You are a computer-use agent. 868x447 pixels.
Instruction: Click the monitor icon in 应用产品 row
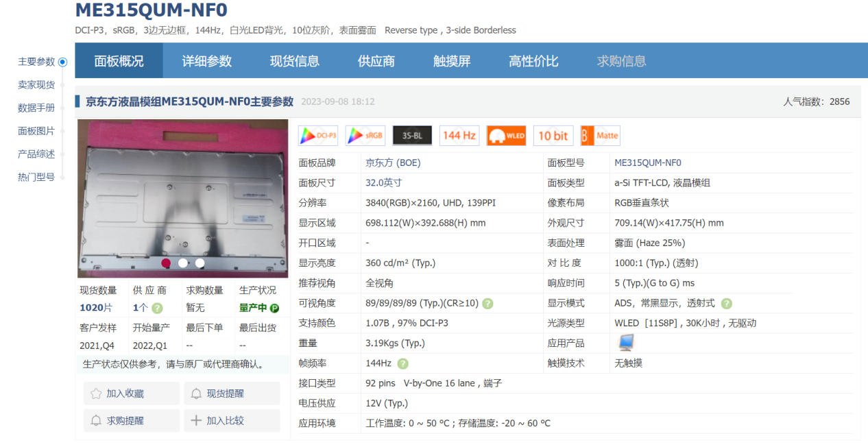point(625,342)
